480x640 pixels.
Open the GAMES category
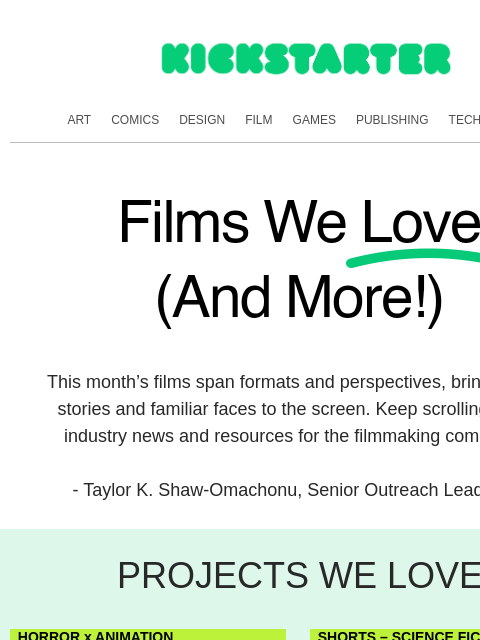pyautogui.click(x=314, y=120)
